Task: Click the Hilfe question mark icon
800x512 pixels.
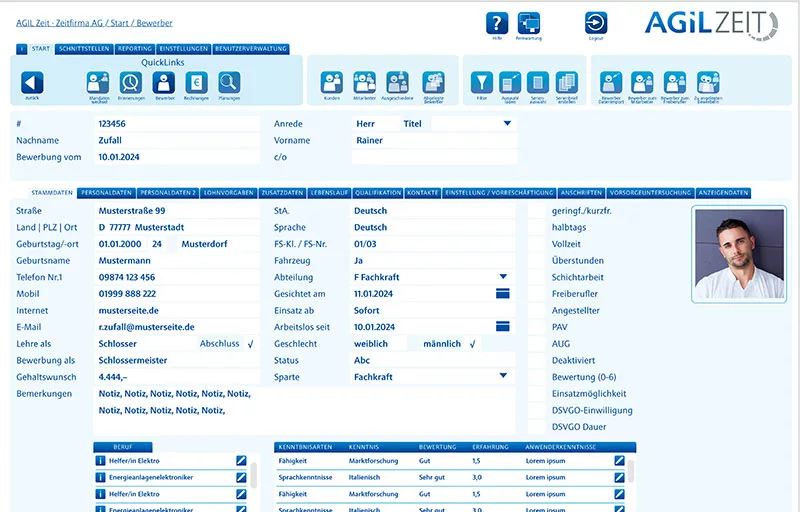Action: (497, 23)
